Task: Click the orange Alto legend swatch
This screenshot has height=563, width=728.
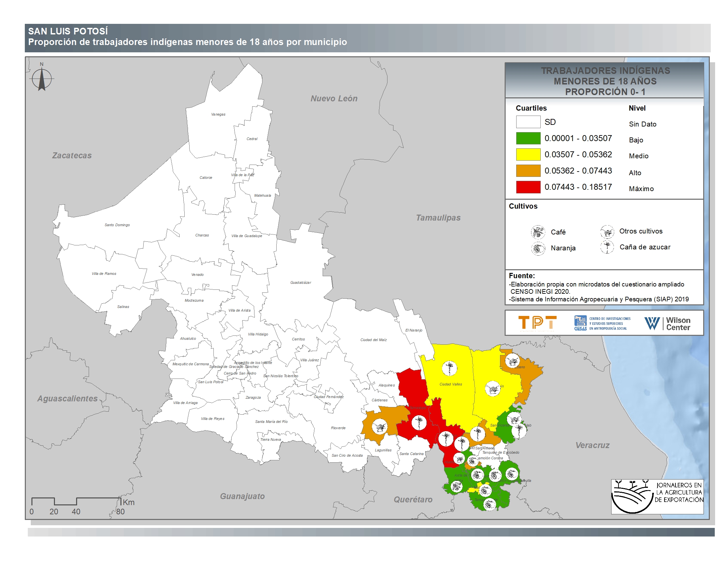Action: click(528, 171)
